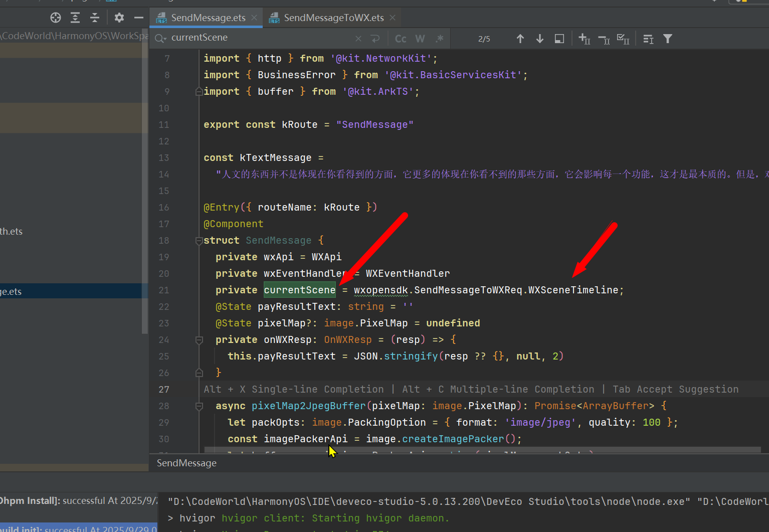
Task: Add selection for next occurrence
Action: tap(585, 39)
